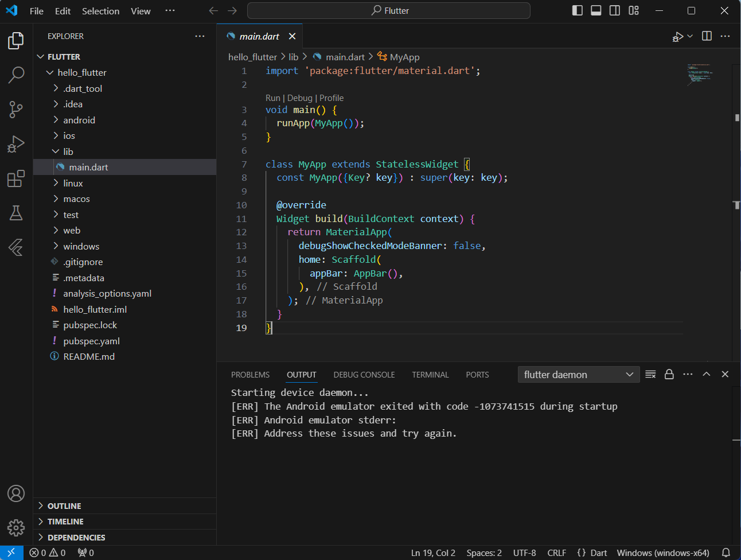
Task: Switch to the TERMINAL tab
Action: [430, 375]
